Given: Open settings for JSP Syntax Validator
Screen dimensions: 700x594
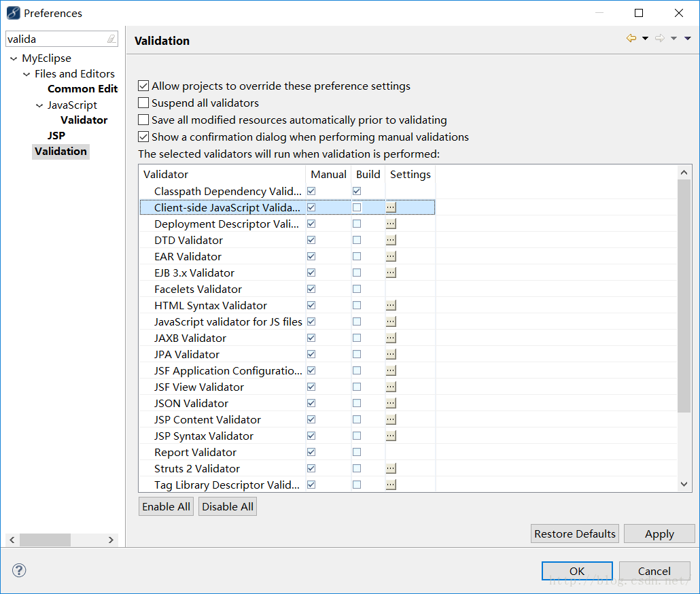Looking at the screenshot, I should point(391,436).
